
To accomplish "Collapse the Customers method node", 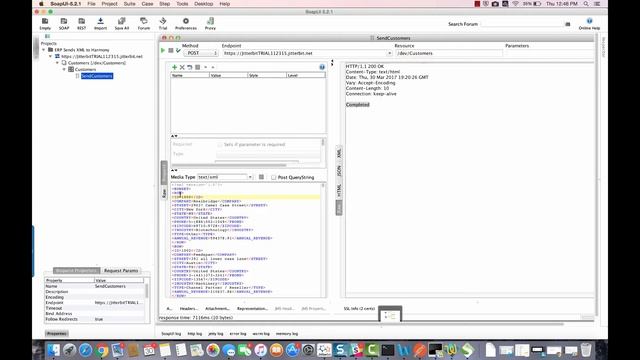I will point(64,69).
